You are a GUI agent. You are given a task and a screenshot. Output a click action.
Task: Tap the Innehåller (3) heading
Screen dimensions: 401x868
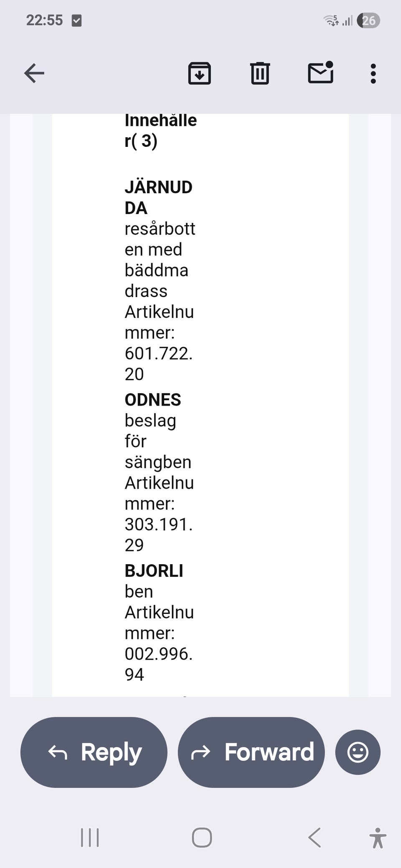160,131
